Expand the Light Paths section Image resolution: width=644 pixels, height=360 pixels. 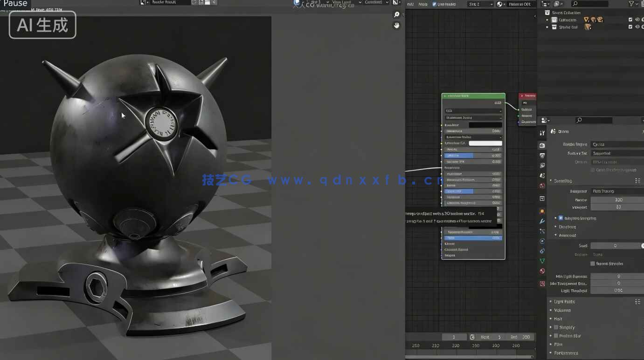[564, 301]
